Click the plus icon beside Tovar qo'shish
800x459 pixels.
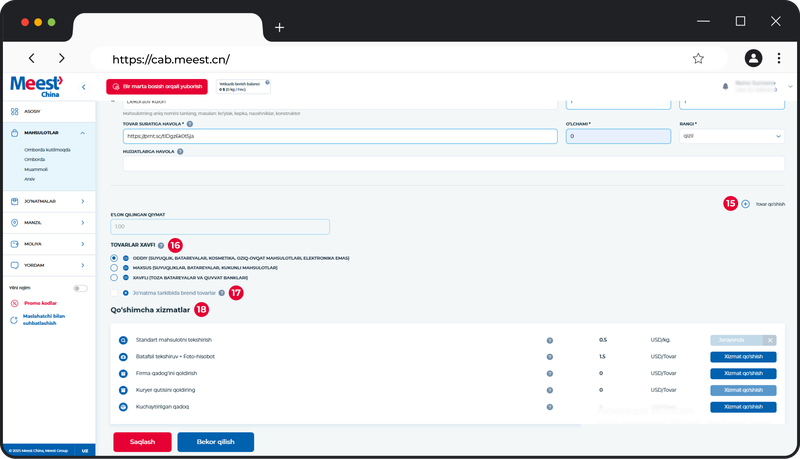click(745, 203)
